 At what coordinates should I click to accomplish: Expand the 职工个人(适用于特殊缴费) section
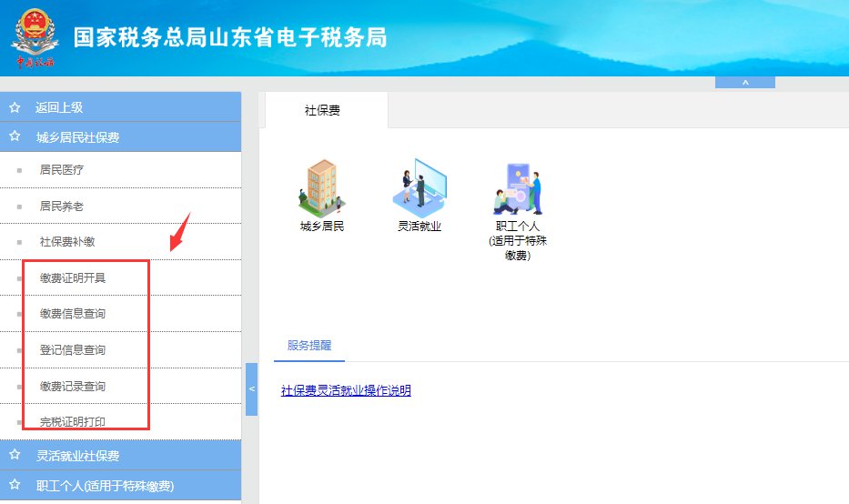pyautogui.click(x=105, y=486)
